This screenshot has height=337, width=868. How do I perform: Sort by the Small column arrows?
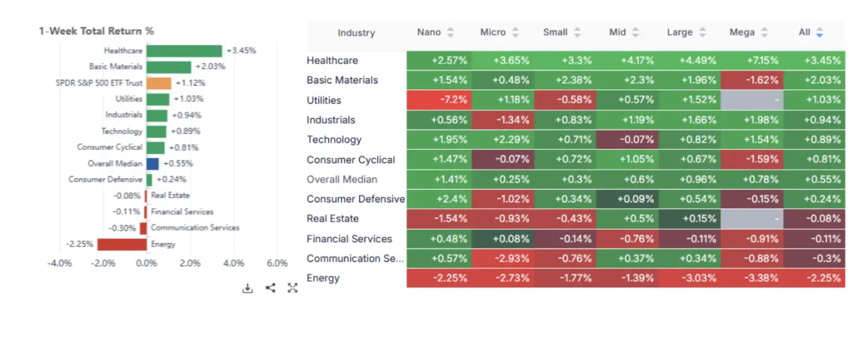(x=577, y=32)
